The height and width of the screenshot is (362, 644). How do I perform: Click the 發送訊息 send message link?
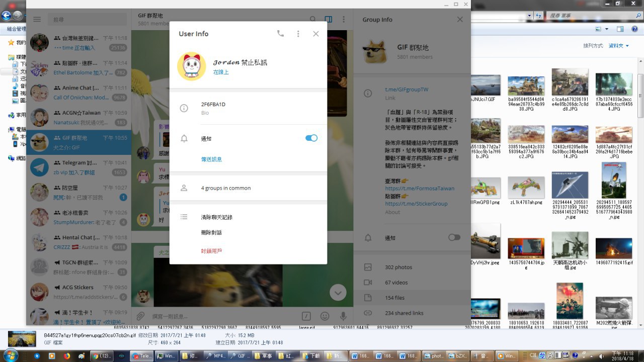211,159
